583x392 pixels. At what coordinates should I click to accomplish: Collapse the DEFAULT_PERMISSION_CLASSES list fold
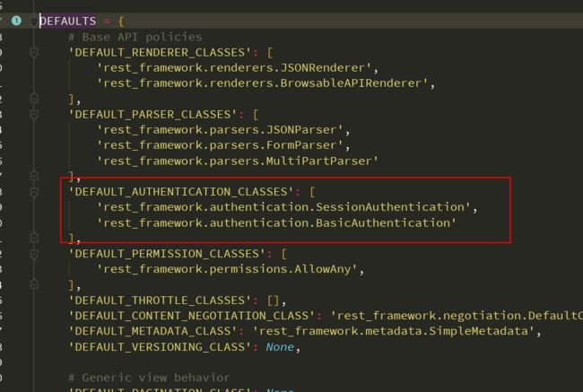34,254
